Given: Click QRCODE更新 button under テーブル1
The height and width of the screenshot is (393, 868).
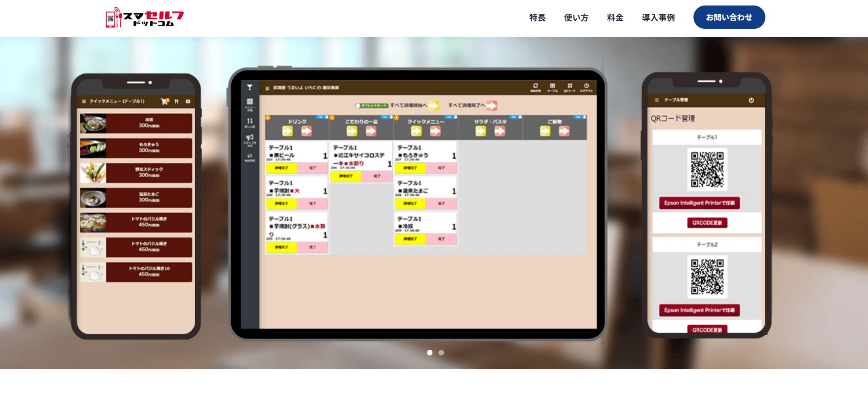Looking at the screenshot, I should click(x=707, y=223).
